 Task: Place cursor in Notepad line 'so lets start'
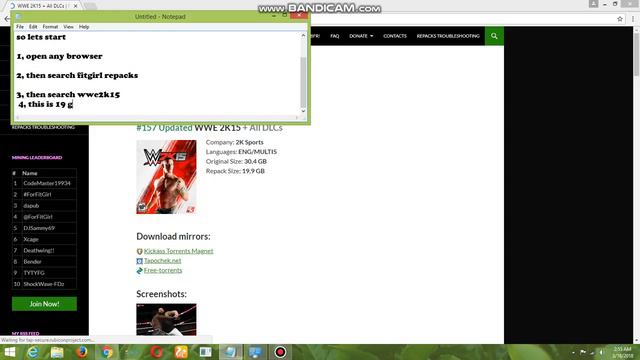(41, 37)
